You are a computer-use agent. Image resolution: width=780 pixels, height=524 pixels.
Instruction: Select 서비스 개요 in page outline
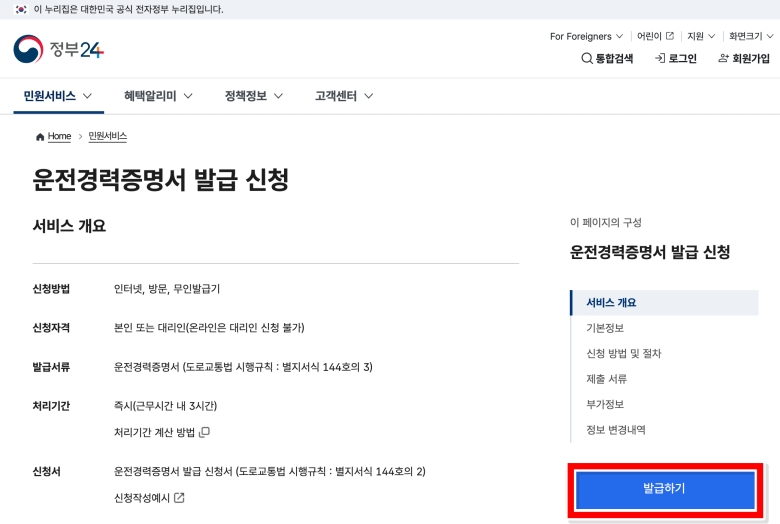[x=665, y=303]
